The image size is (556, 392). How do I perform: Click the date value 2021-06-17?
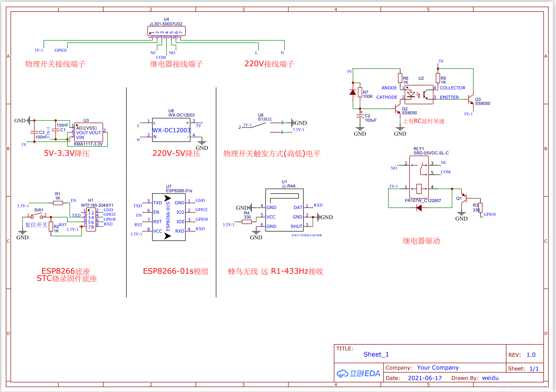pyautogui.click(x=425, y=378)
